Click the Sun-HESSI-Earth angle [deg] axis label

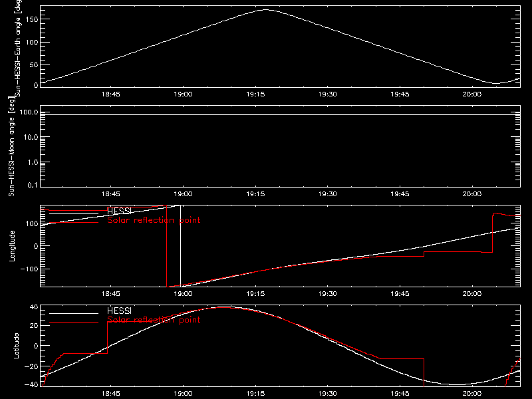click(x=18, y=48)
